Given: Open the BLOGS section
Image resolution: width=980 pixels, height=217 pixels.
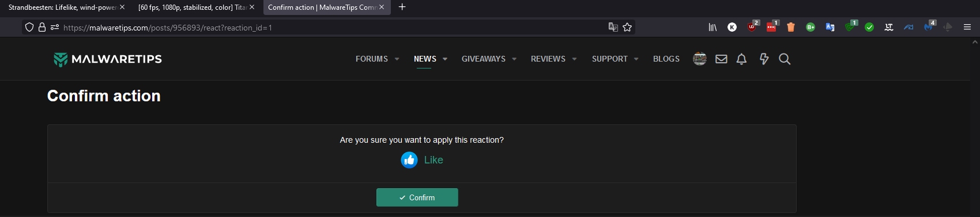Looking at the screenshot, I should 666,59.
